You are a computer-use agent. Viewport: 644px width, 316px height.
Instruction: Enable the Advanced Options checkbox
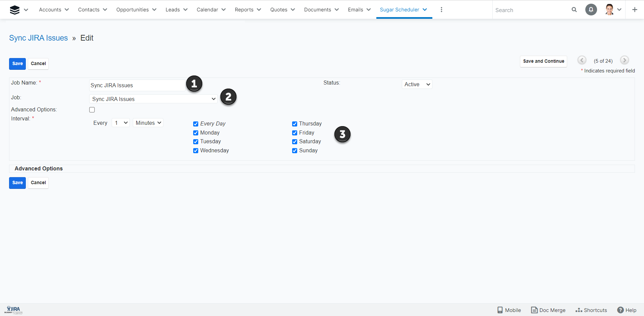point(92,110)
